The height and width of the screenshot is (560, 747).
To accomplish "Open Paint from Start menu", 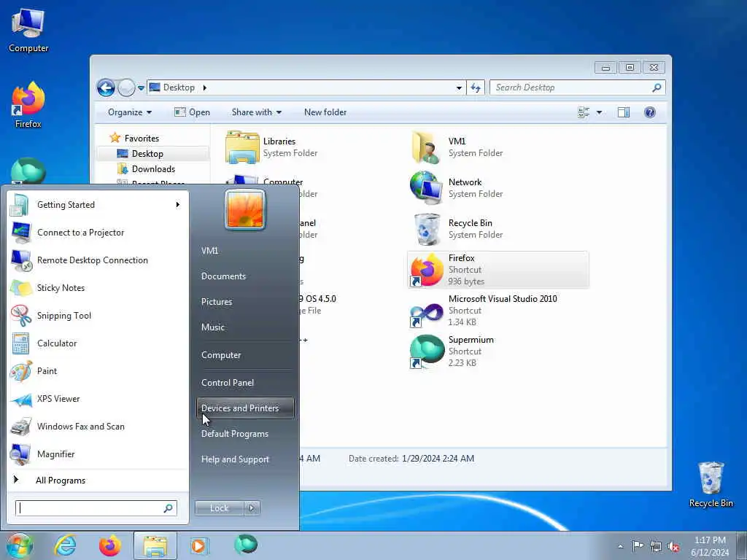I will [x=98, y=371].
